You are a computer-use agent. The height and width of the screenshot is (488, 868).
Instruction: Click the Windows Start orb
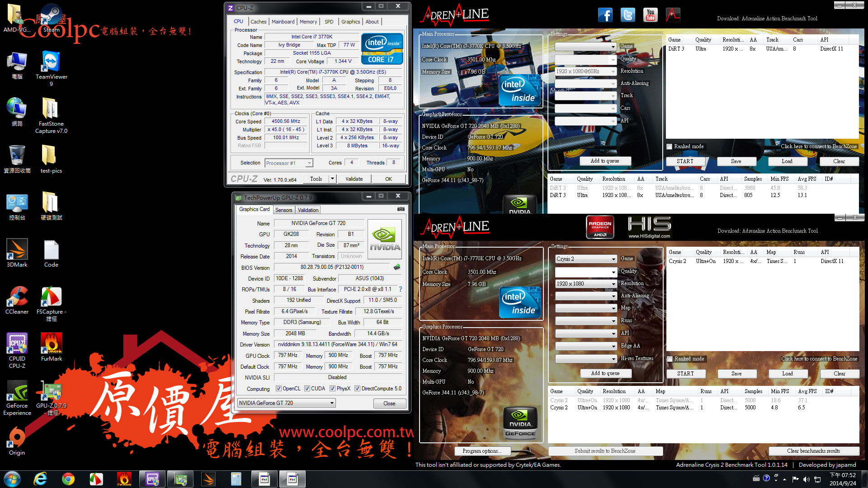[x=12, y=479]
